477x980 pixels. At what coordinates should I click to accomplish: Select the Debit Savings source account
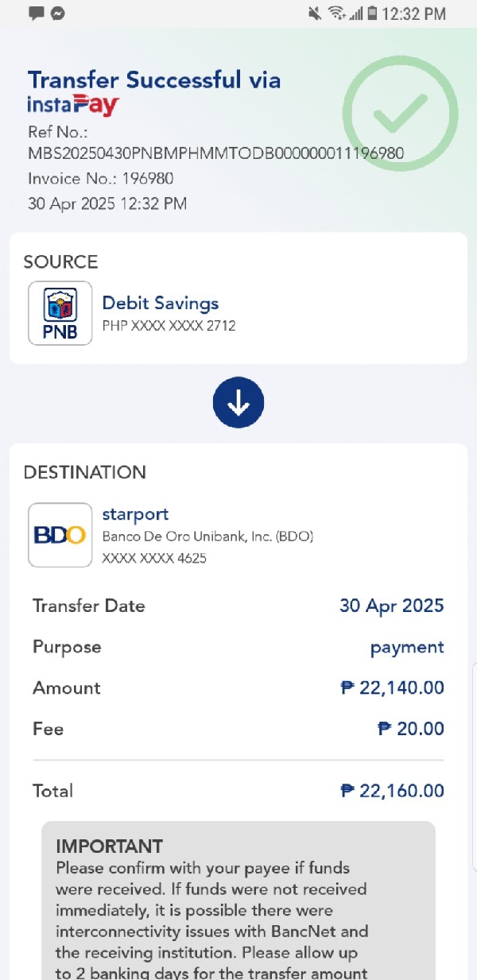(161, 303)
